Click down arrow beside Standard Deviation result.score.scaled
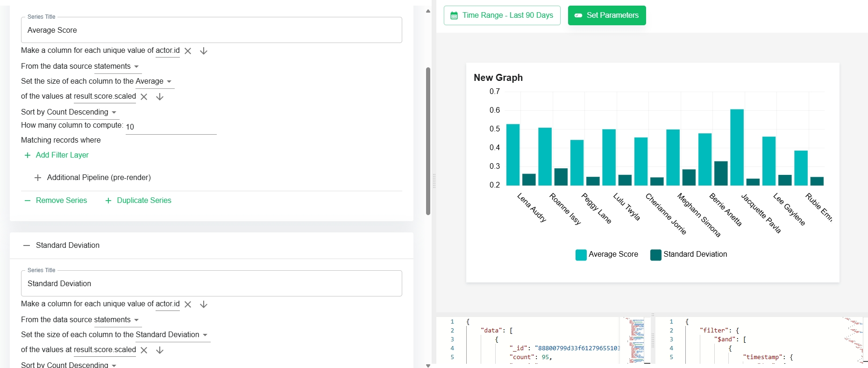The width and height of the screenshot is (868, 368). click(x=160, y=350)
